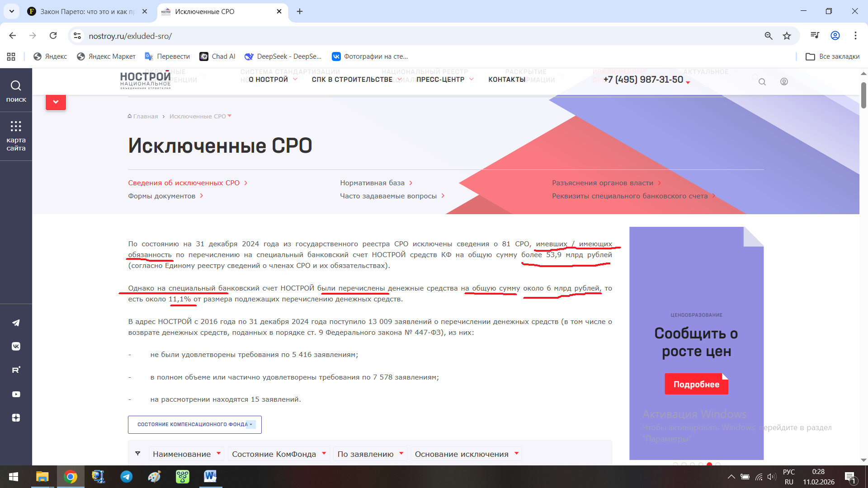Click the VK icon in sidebar

(x=16, y=346)
